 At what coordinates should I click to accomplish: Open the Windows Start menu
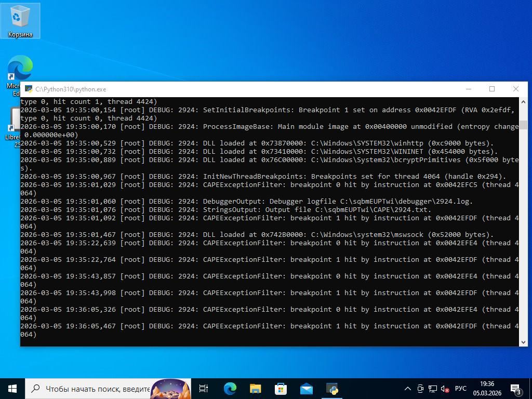[x=12, y=388]
